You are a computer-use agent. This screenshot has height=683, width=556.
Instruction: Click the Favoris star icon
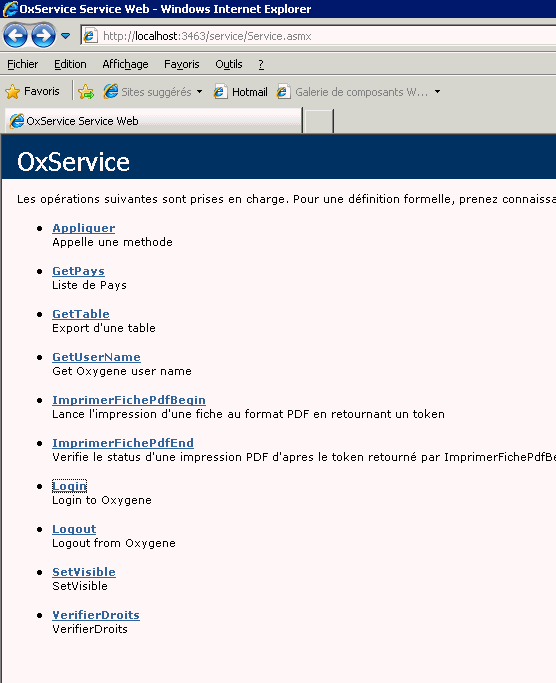coord(13,91)
